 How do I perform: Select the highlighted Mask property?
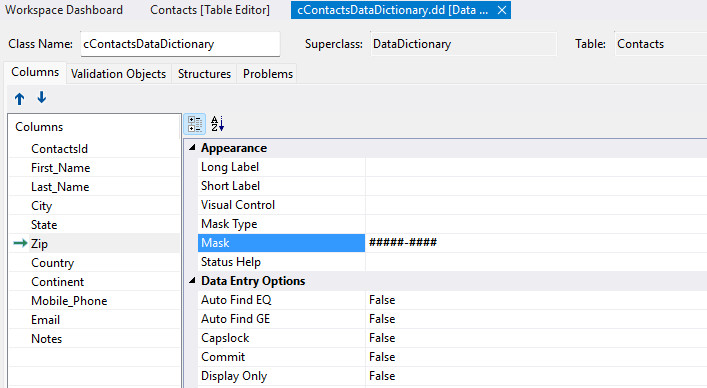click(x=281, y=242)
